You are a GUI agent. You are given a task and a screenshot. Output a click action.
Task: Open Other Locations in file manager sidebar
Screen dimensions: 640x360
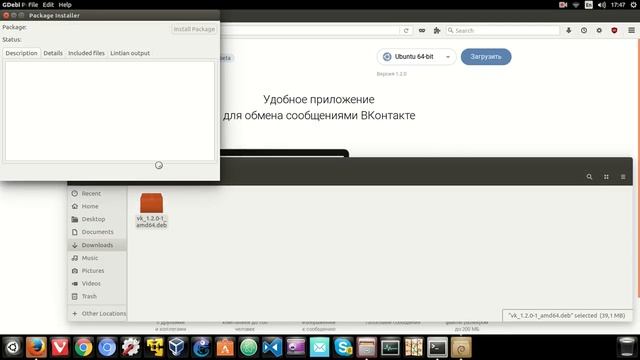coord(97,313)
